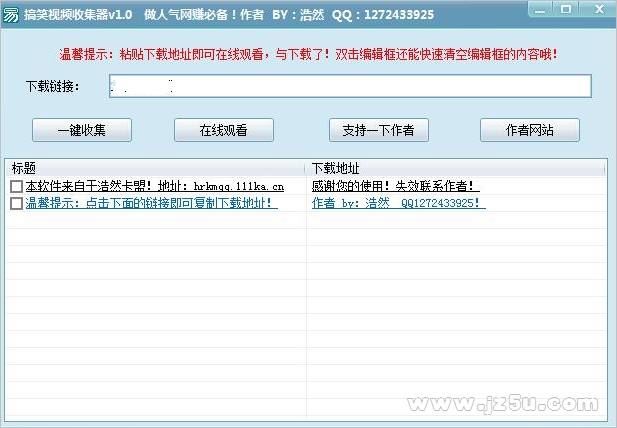617x428 pixels.
Task: Tick the checkbox beside 温馨提示 row
Action: (x=17, y=203)
